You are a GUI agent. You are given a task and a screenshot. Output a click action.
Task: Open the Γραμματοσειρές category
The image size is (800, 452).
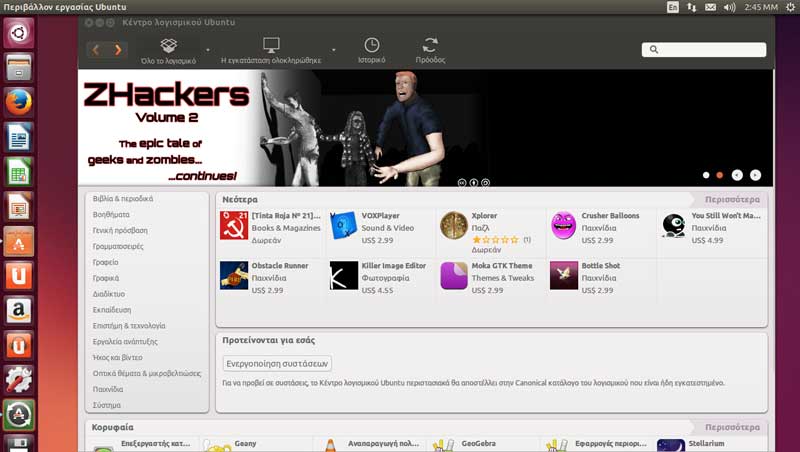coord(118,246)
